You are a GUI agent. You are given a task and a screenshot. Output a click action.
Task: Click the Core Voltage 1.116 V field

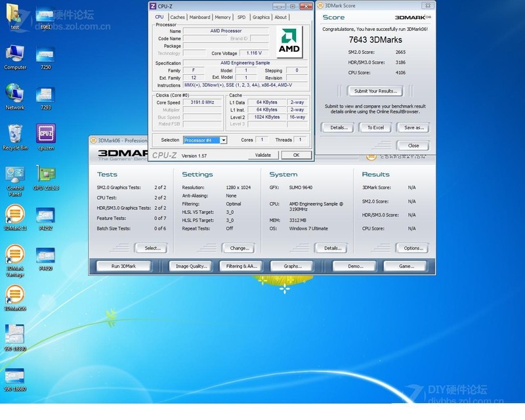pyautogui.click(x=254, y=53)
